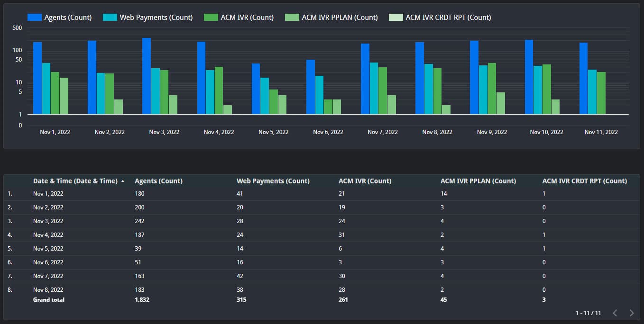The image size is (644, 324).
Task: Toggle the ACM IVR (Count) legend label
Action: [247, 17]
